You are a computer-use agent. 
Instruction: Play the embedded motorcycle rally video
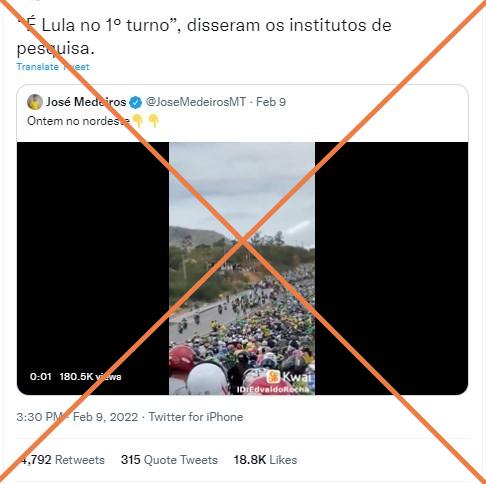[242, 268]
